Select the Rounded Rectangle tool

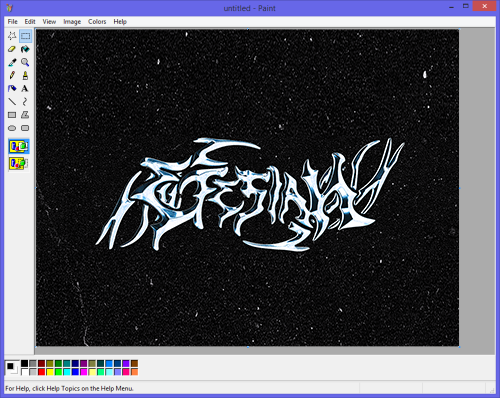25,128
